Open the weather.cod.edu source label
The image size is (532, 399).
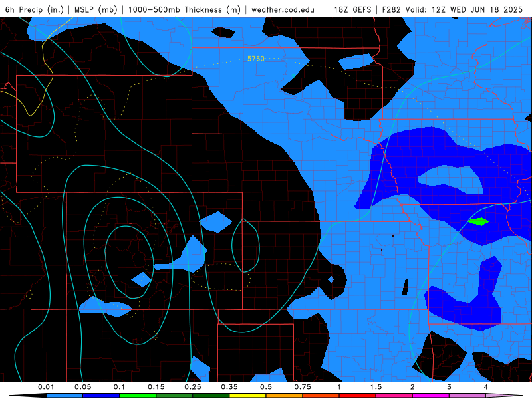[x=283, y=9]
